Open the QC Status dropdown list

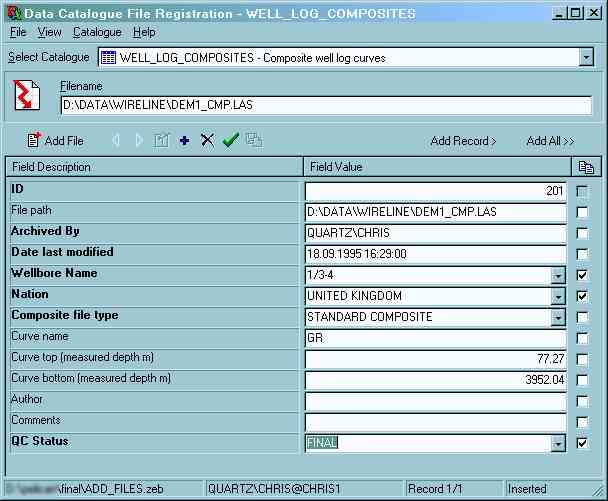pyautogui.click(x=557, y=443)
